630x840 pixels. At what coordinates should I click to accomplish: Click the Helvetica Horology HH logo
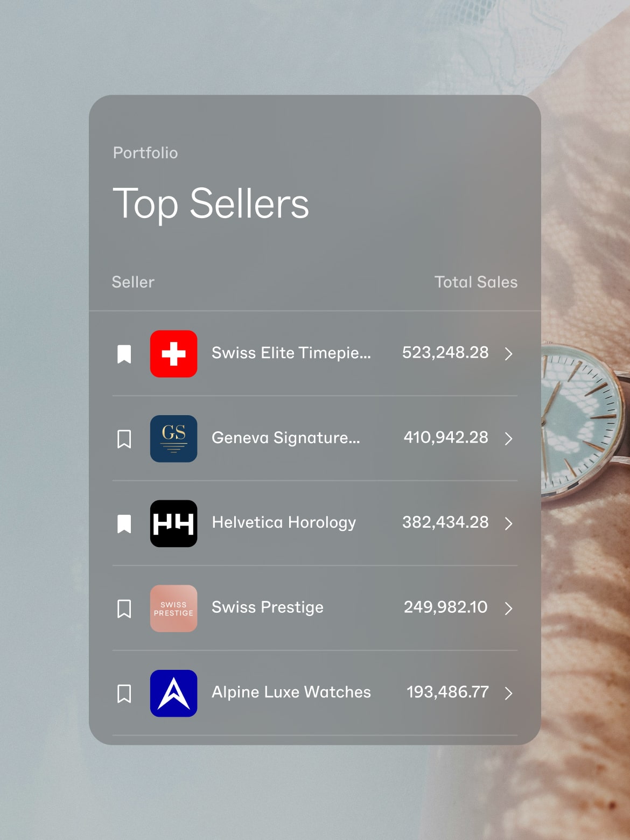coord(173,523)
